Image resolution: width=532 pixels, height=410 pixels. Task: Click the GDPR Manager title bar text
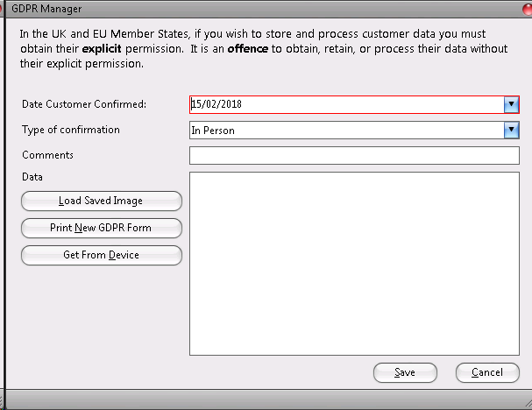coord(46,9)
